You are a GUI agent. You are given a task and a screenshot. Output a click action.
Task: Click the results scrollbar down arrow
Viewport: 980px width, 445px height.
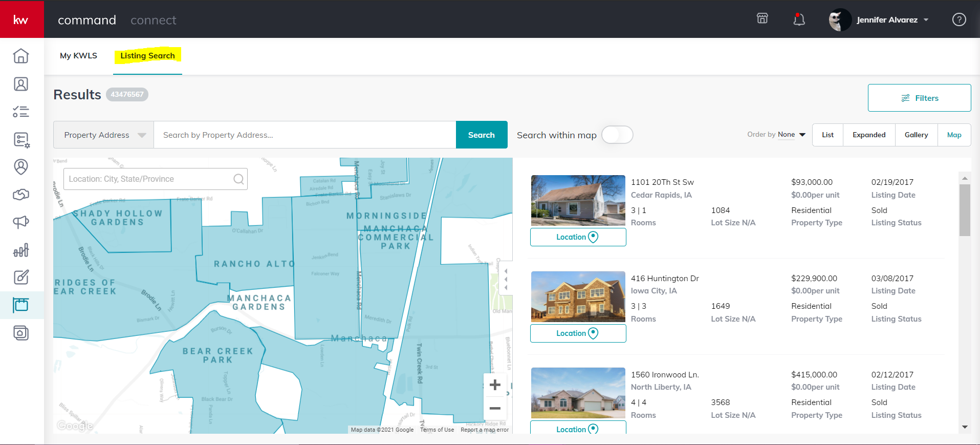[x=965, y=427]
